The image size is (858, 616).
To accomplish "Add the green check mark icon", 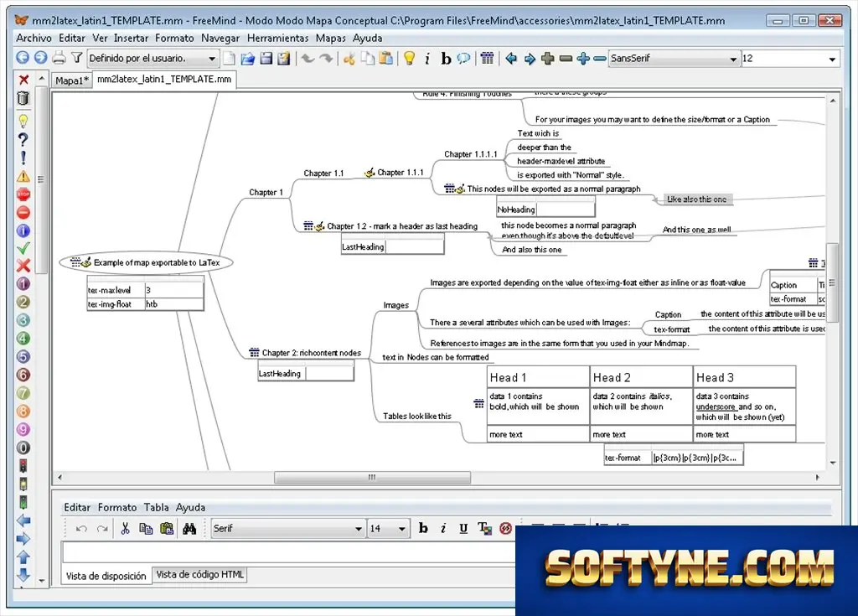I will 23,248.
